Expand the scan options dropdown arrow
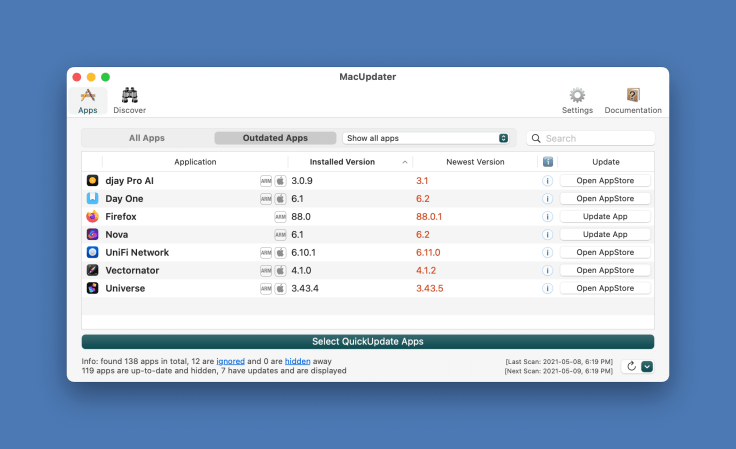 [647, 366]
